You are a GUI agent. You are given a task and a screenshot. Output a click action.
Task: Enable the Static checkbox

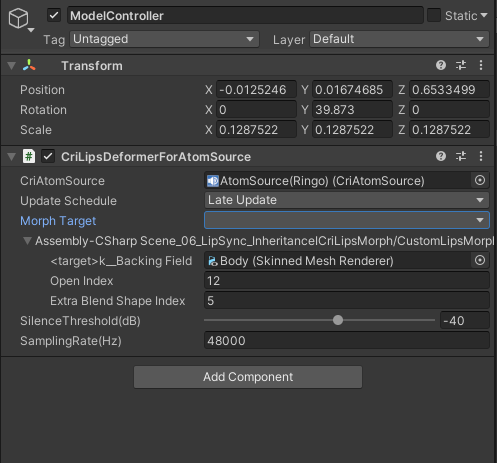click(434, 15)
